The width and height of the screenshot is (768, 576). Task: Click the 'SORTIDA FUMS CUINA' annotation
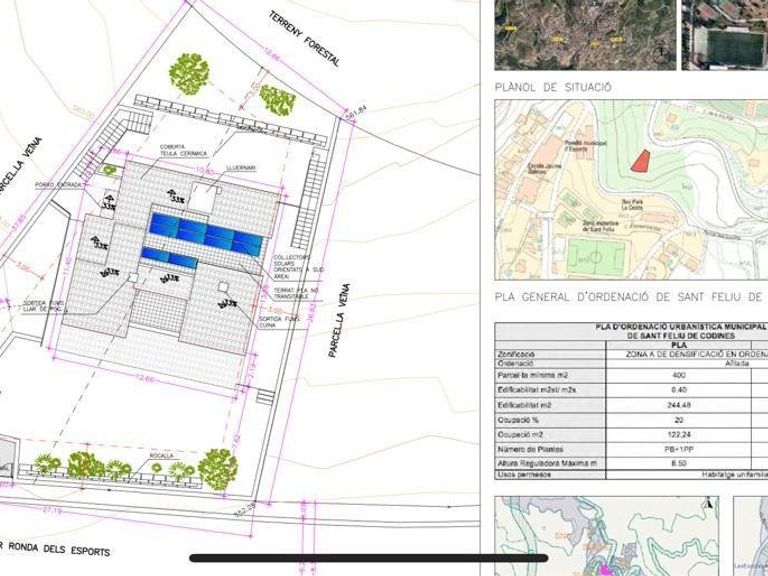(x=280, y=321)
